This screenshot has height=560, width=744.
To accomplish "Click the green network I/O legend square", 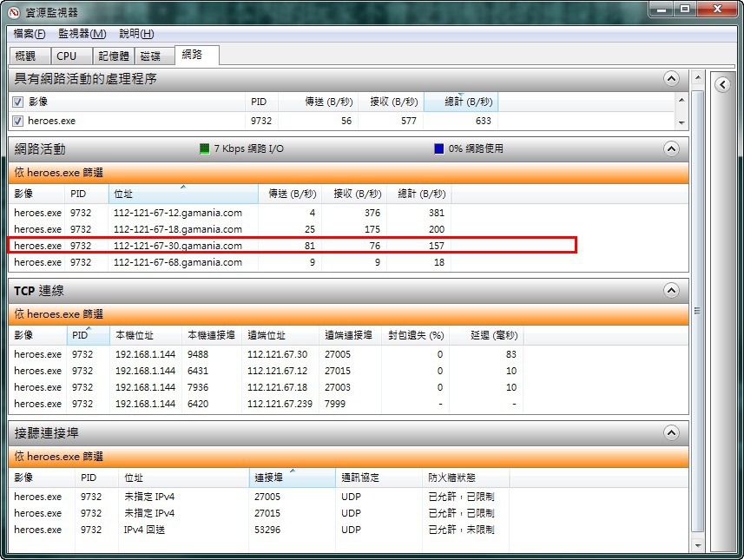I will pos(205,149).
